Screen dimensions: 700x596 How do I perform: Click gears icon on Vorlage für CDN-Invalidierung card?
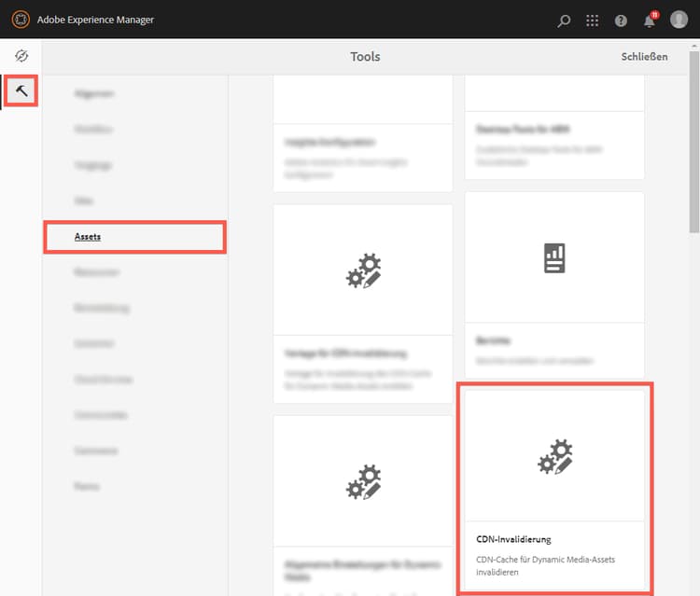coord(363,270)
